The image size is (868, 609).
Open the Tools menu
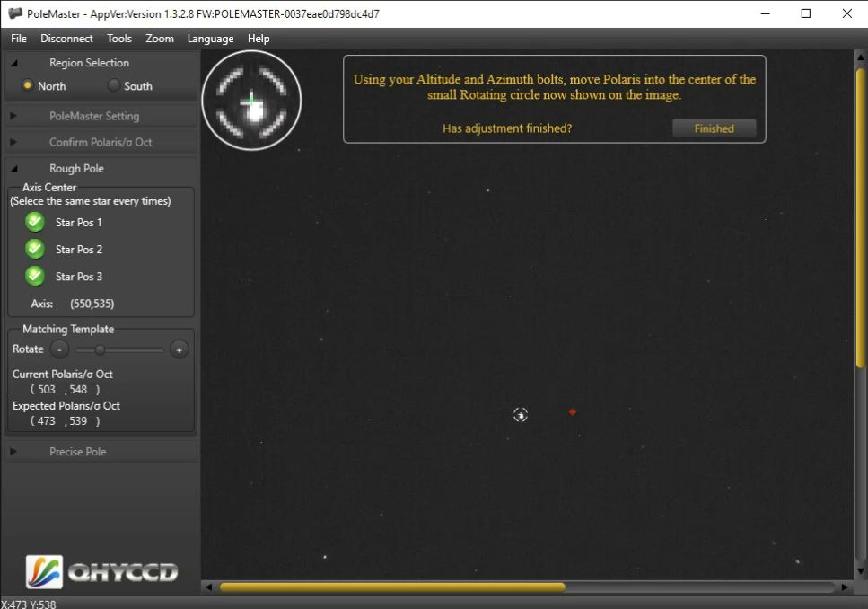(x=118, y=39)
